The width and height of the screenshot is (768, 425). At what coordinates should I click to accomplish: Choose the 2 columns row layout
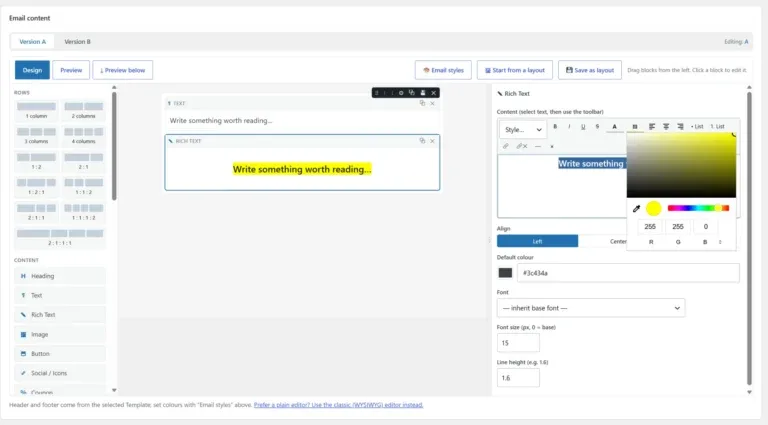(83, 111)
